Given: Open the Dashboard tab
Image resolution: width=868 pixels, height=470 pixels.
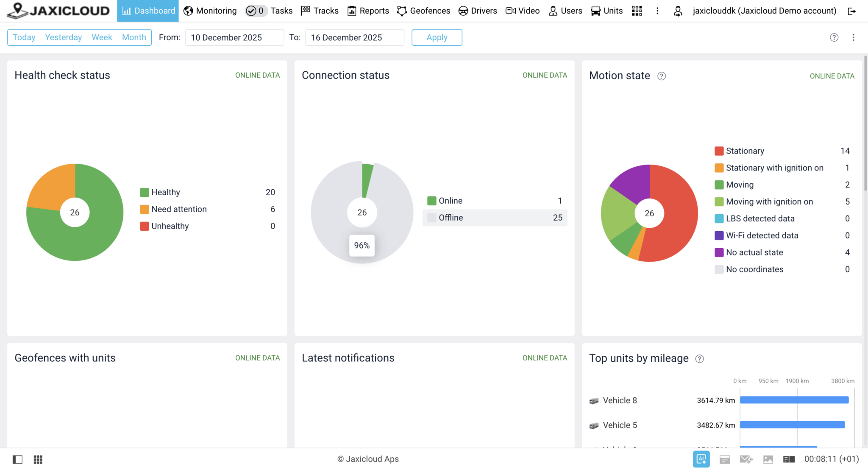Looking at the screenshot, I should coord(148,11).
